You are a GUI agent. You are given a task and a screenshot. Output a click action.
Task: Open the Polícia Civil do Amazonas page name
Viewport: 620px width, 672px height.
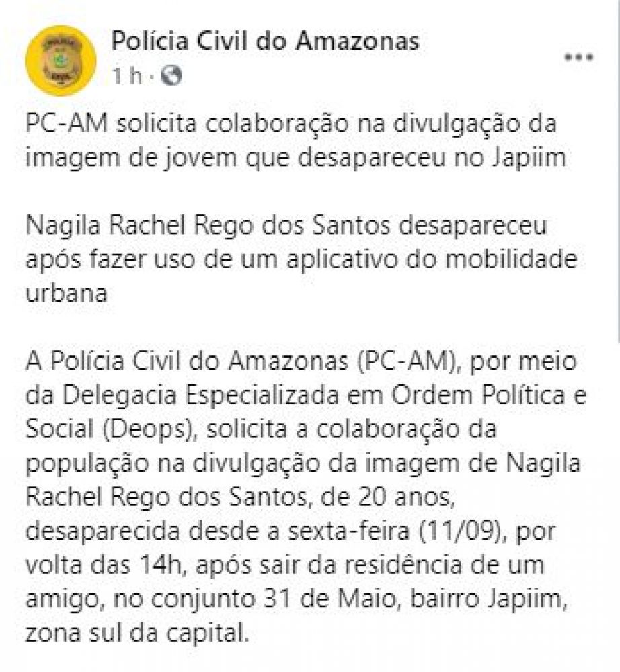(265, 41)
